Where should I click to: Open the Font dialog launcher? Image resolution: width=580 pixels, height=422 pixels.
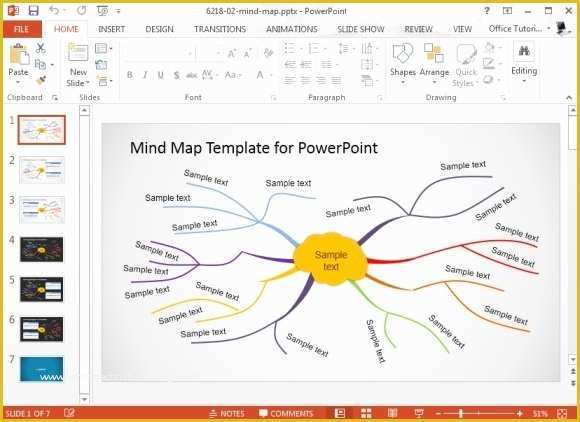273,98
